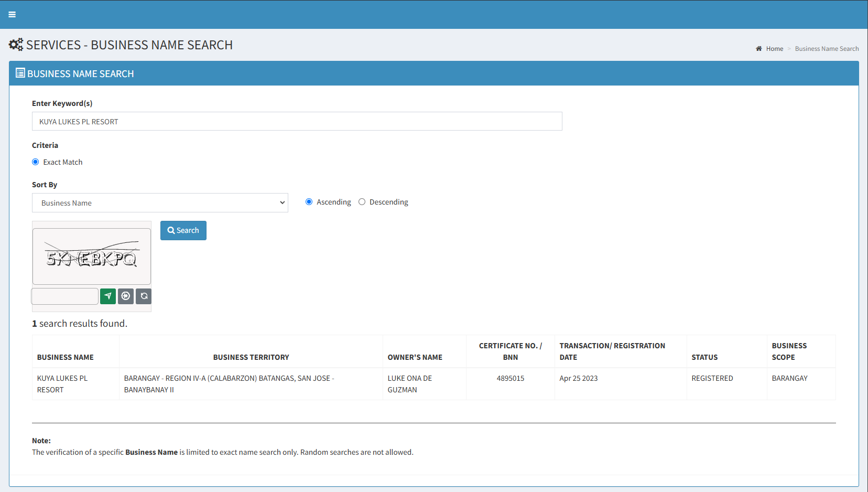Screen dimensions: 868x492
Task: Choose Ascending sort order
Action: pos(309,202)
